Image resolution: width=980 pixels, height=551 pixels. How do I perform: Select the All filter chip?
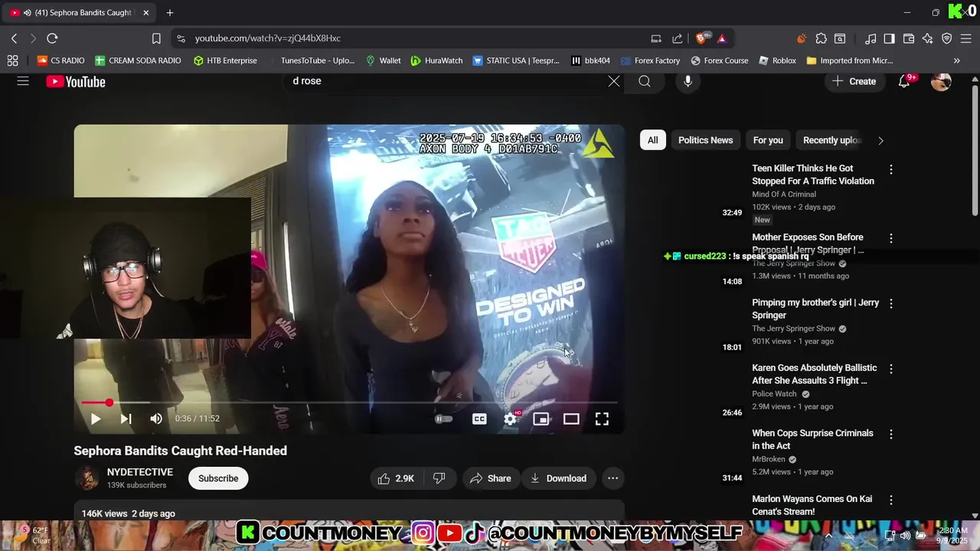(x=652, y=140)
